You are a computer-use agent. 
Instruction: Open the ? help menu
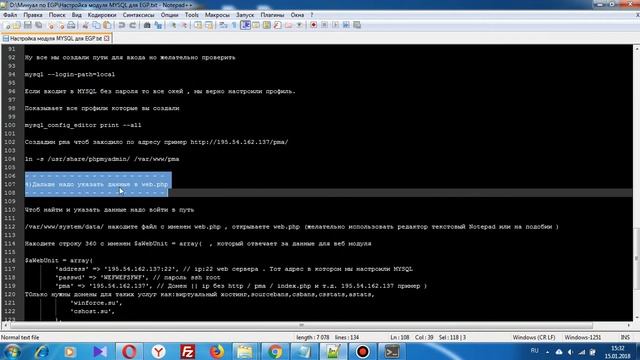pyautogui.click(x=312, y=15)
